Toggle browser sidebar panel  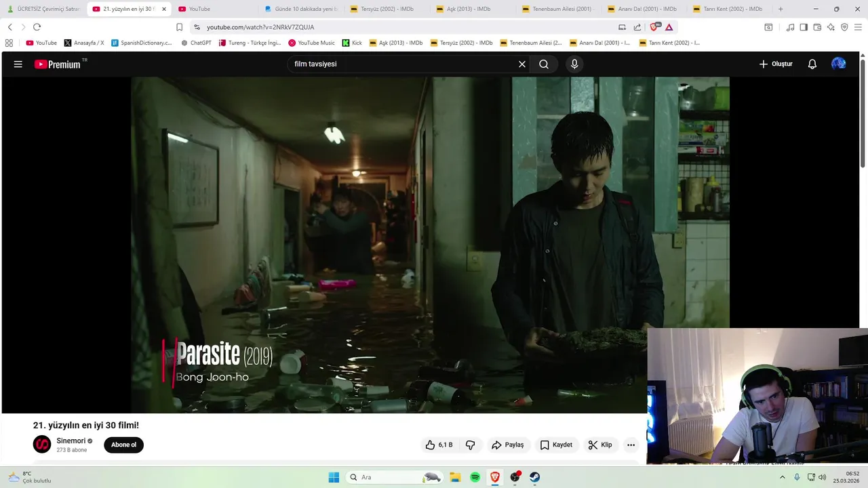coord(804,27)
